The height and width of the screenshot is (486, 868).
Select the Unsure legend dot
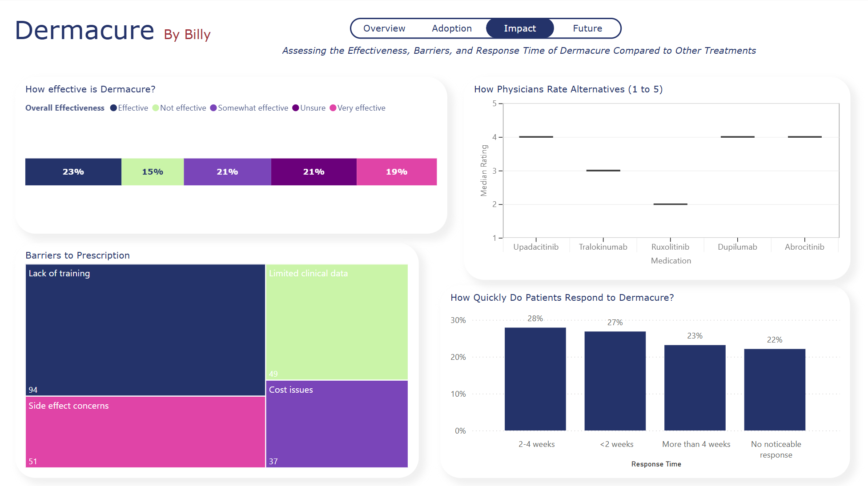click(295, 108)
